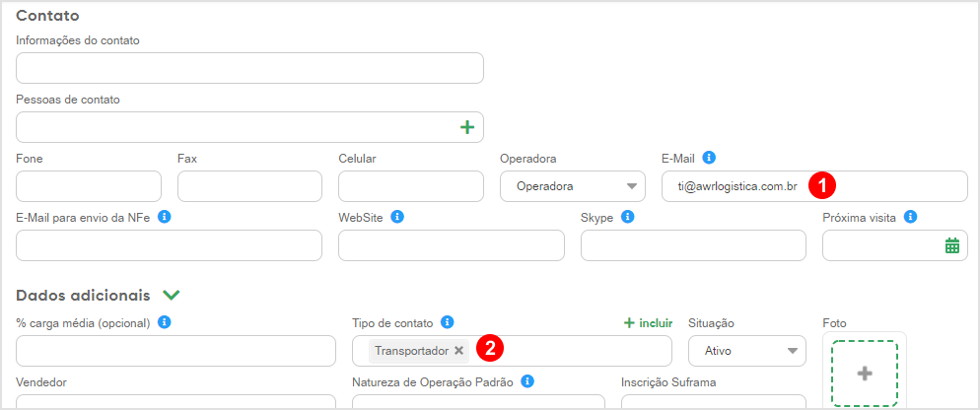Click the Foto upload placeholder
The image size is (980, 410).
tap(865, 374)
